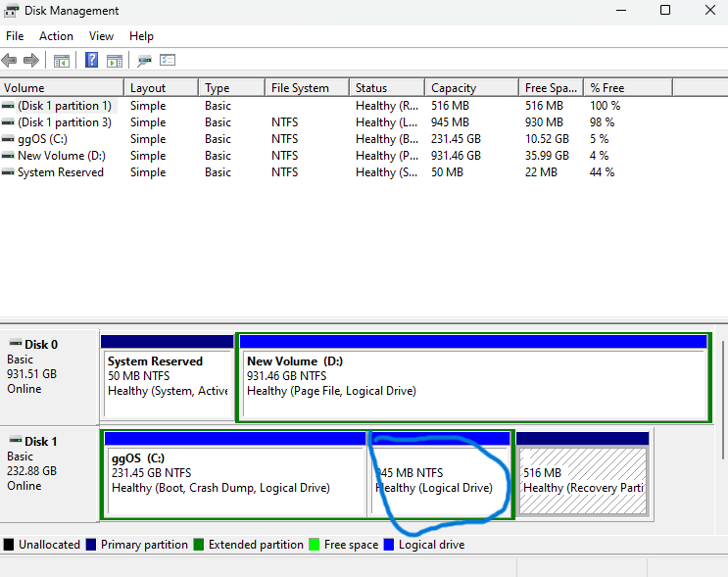Sort by the File System column header

[x=307, y=88]
